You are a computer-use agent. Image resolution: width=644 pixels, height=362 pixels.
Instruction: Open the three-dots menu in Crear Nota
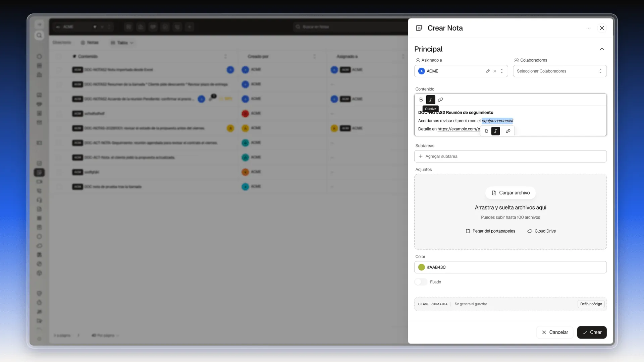pos(589,28)
